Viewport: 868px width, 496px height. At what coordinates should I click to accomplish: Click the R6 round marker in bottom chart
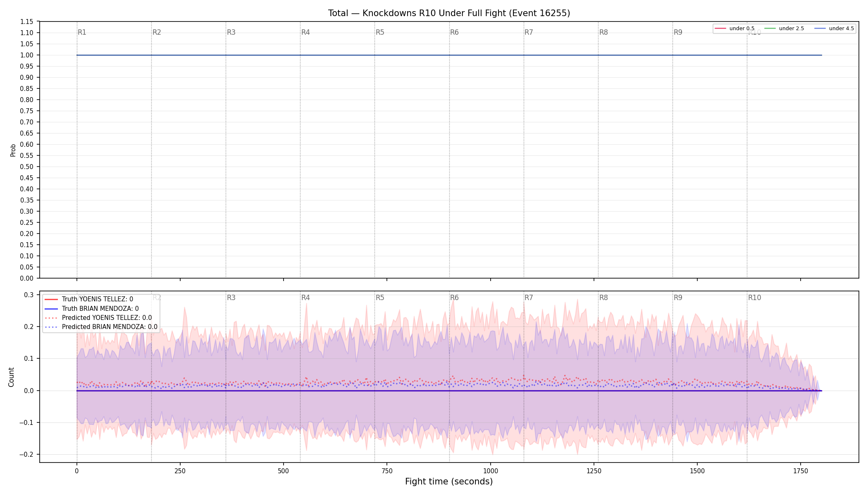point(454,298)
